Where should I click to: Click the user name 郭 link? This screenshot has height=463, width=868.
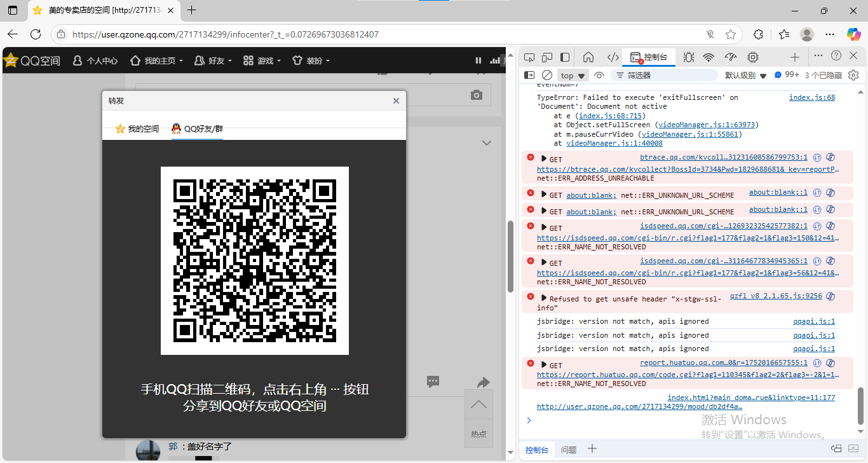point(173,446)
